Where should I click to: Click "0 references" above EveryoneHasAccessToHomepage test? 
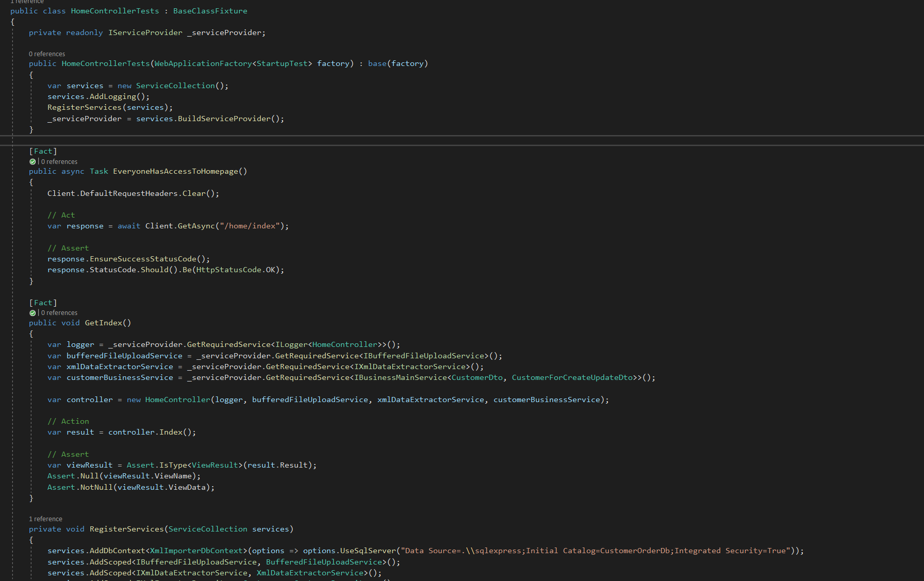click(60, 161)
